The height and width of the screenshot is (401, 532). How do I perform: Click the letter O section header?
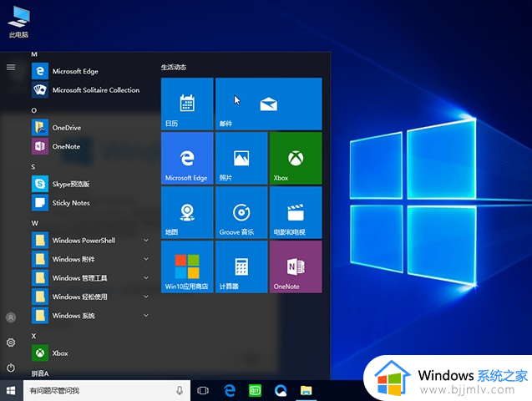coord(34,110)
